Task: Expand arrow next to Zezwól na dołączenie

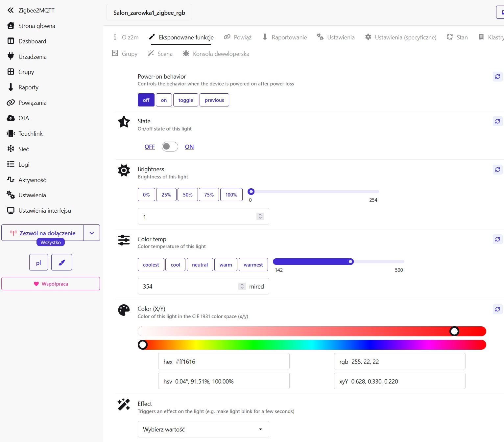Action: (x=92, y=233)
